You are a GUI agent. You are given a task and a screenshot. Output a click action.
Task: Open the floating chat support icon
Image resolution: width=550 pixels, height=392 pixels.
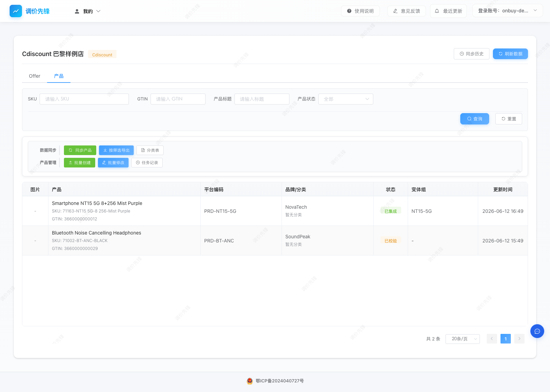(537, 331)
